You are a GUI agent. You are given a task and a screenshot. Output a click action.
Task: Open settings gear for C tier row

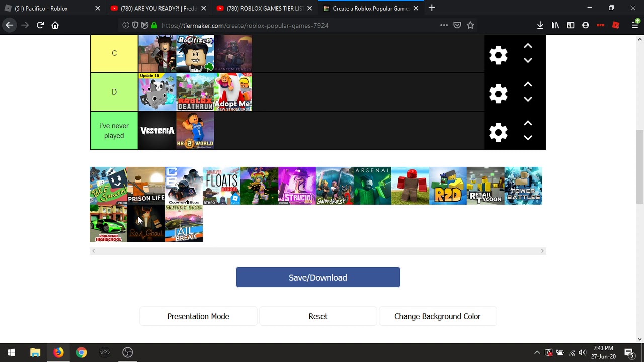point(498,55)
